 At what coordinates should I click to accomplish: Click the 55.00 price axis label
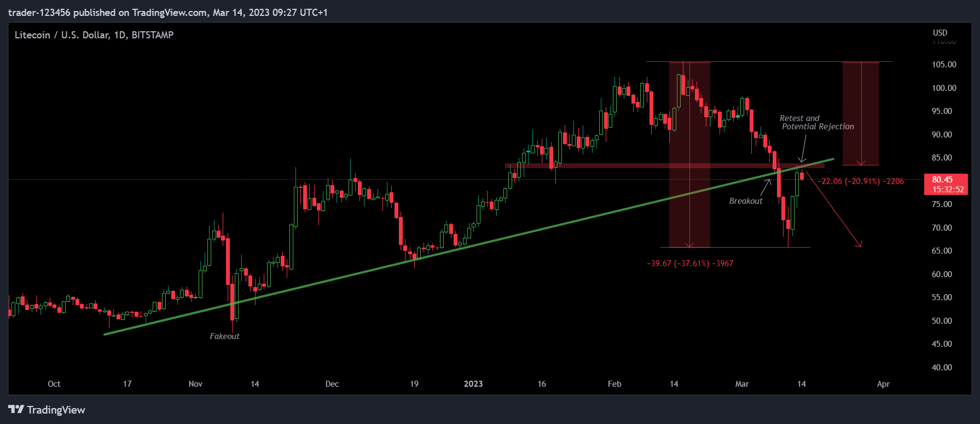pos(942,297)
